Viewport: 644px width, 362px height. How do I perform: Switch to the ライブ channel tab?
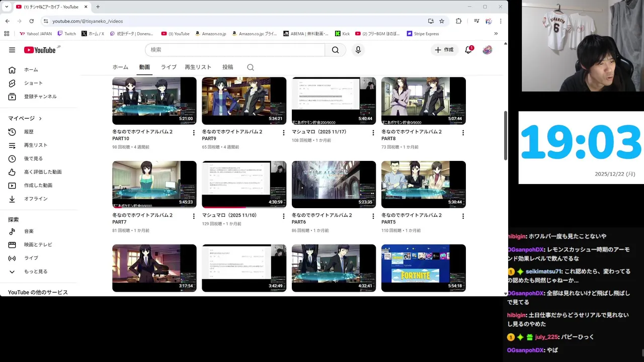click(x=169, y=67)
